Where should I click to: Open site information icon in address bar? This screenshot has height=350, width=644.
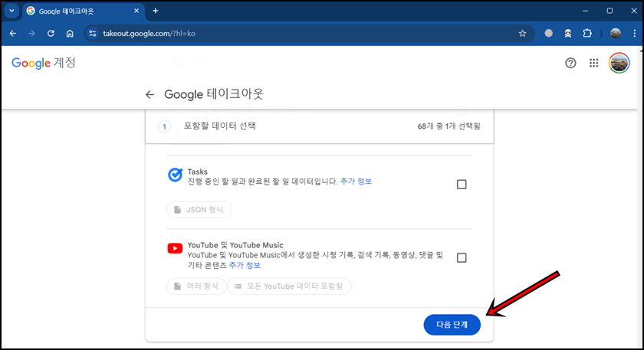click(93, 33)
